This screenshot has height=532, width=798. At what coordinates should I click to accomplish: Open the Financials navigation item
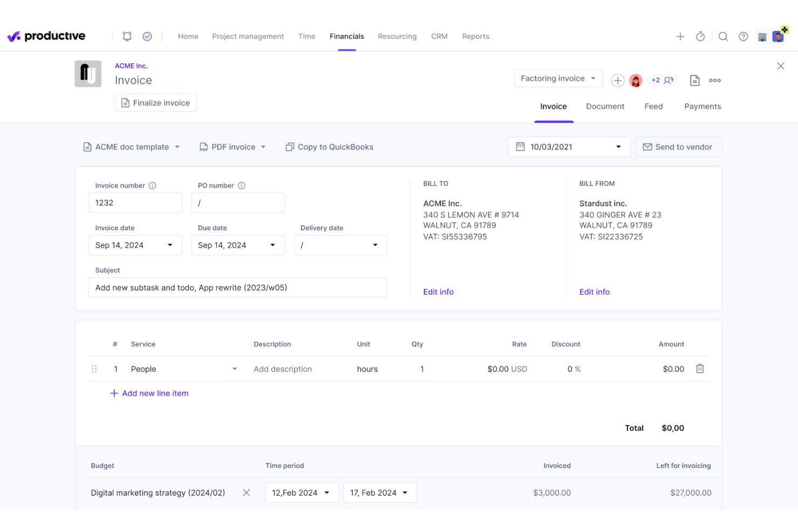click(347, 36)
